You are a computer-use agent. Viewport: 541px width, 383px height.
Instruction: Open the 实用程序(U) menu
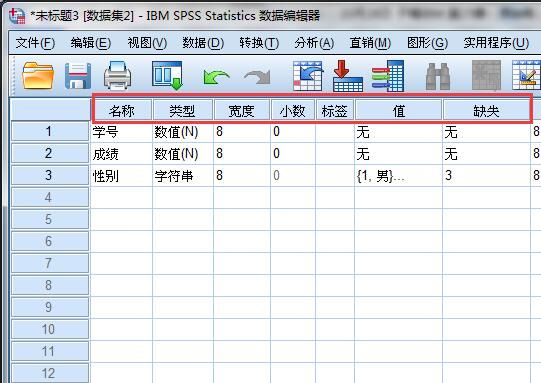[496, 43]
